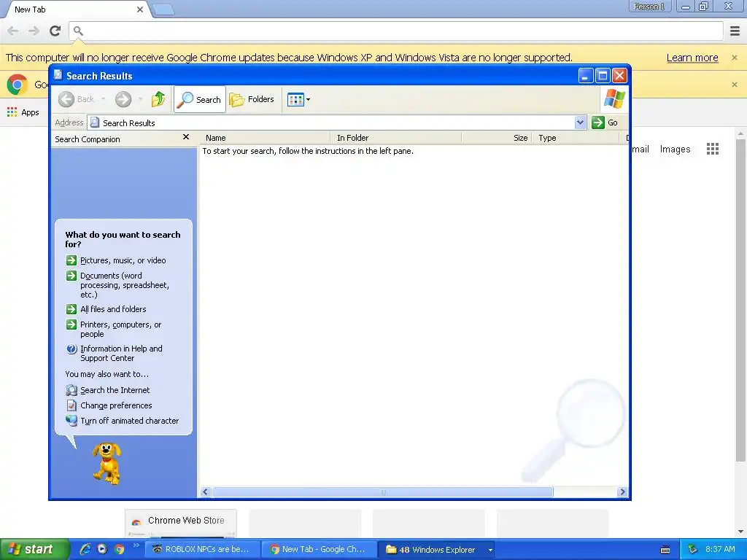Click the green arrow next to Pictures, music
Screen dimensions: 747x560
pyautogui.click(x=71, y=260)
